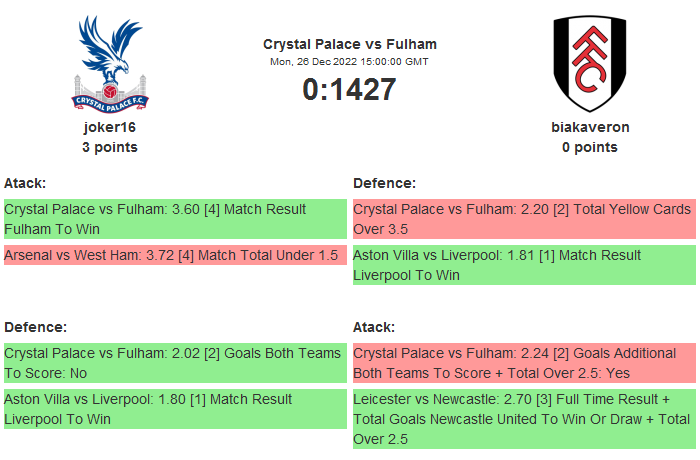Screen dimensions: 700x460
Task: Click the match date and time text
Action: (349, 62)
